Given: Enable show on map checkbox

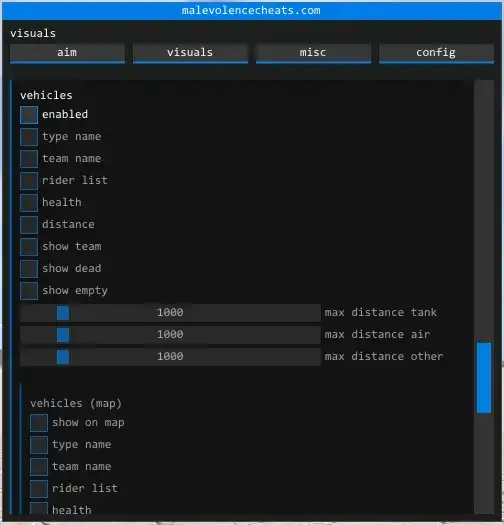Looking at the screenshot, I should click(x=39, y=423).
